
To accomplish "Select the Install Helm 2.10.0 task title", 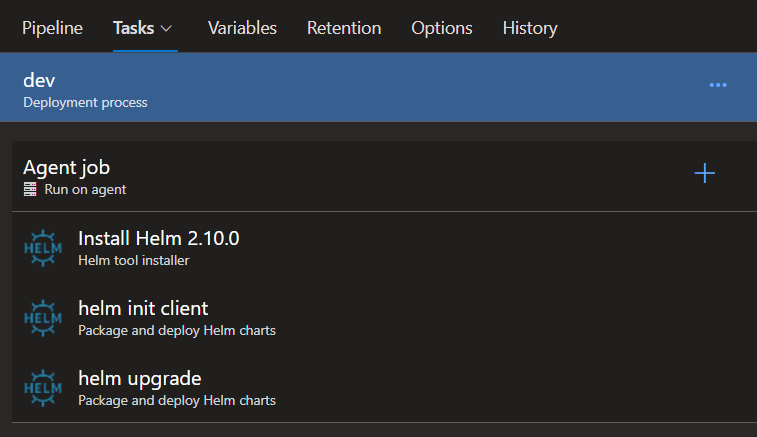I will 158,238.
